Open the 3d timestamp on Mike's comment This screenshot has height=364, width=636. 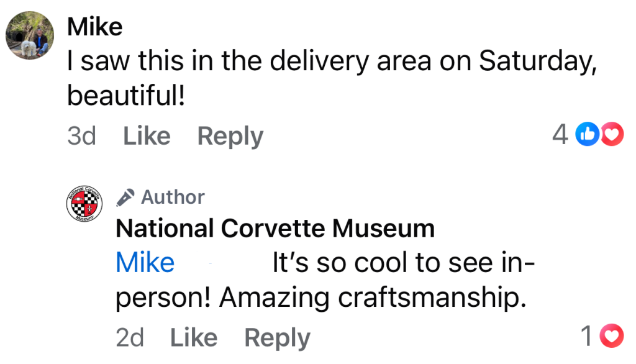point(81,136)
